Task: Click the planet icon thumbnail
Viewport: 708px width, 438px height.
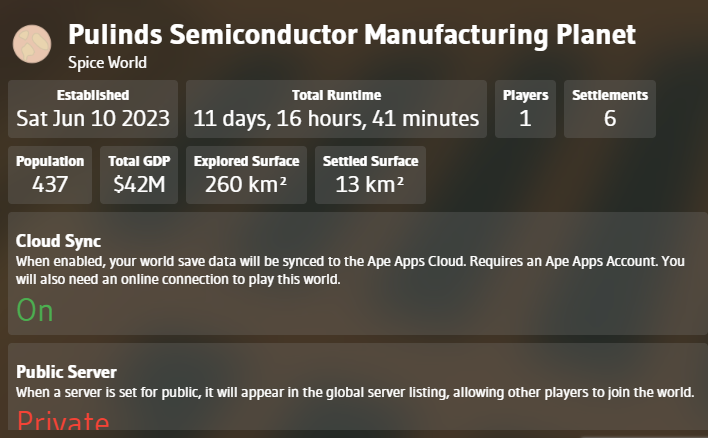Action: click(32, 44)
